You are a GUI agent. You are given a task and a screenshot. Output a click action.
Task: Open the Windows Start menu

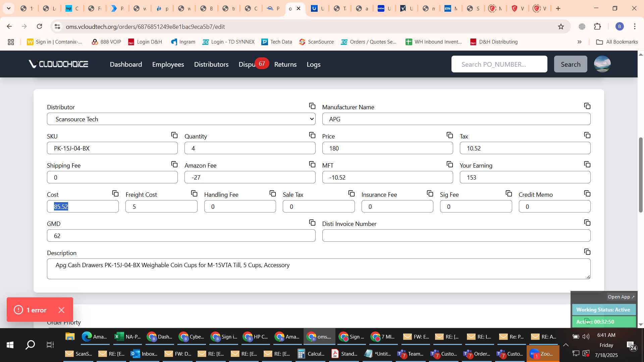click(x=10, y=345)
